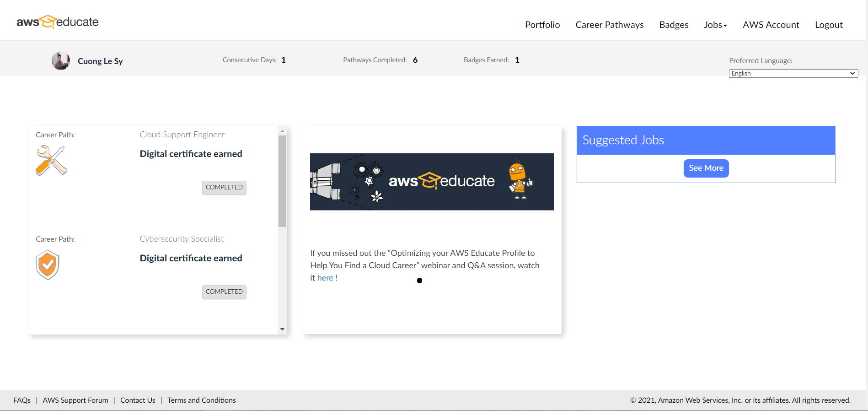This screenshot has width=868, height=411.
Task: Click the Consecutive Days count 1
Action: 284,60
